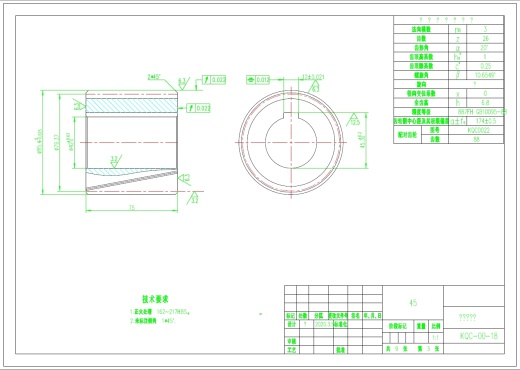
Task: Click the 比例 header cell
Action: tap(435, 326)
